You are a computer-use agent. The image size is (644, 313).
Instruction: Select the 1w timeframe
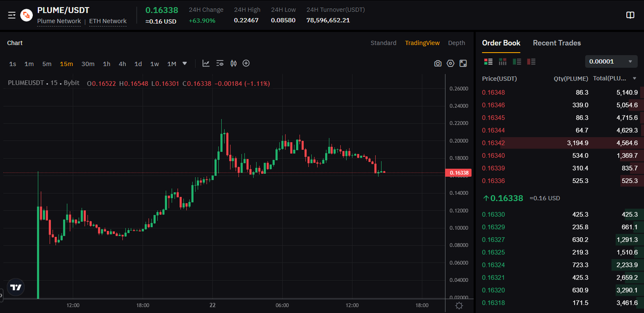pyautogui.click(x=155, y=64)
